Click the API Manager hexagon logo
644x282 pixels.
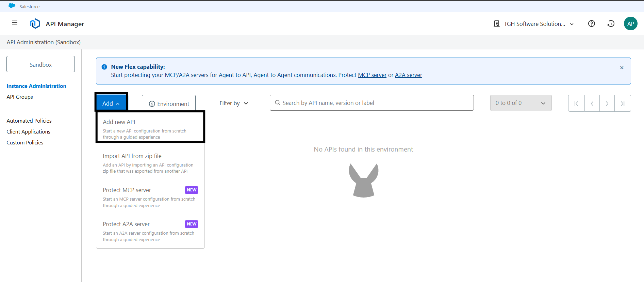tap(35, 24)
